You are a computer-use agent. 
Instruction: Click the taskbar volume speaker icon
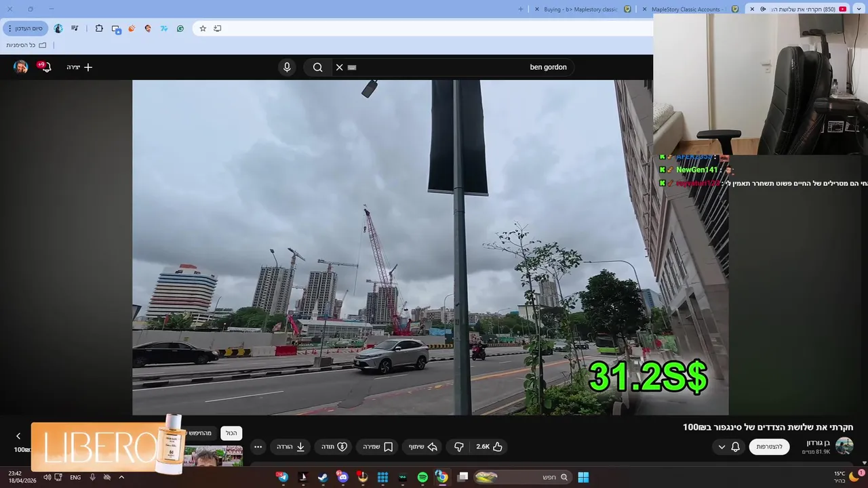[x=47, y=477]
